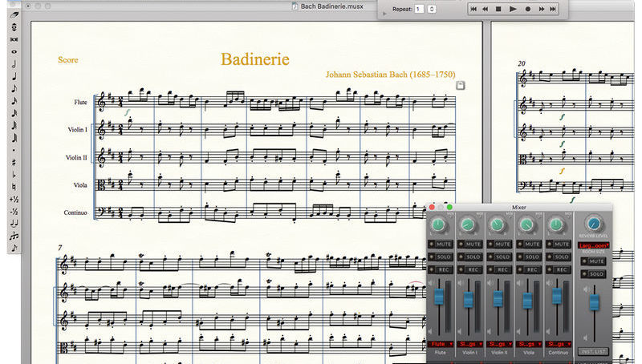Mute the Flute channel in Mixer
This screenshot has height=364, width=642.
(x=440, y=245)
